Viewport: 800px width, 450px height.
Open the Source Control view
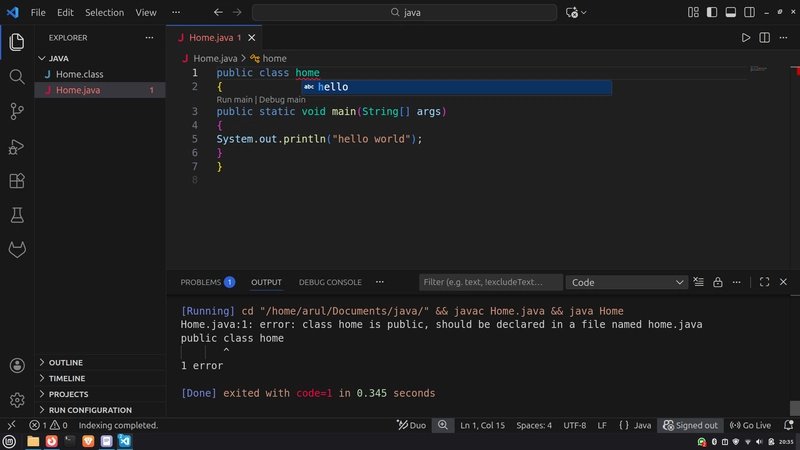click(17, 111)
